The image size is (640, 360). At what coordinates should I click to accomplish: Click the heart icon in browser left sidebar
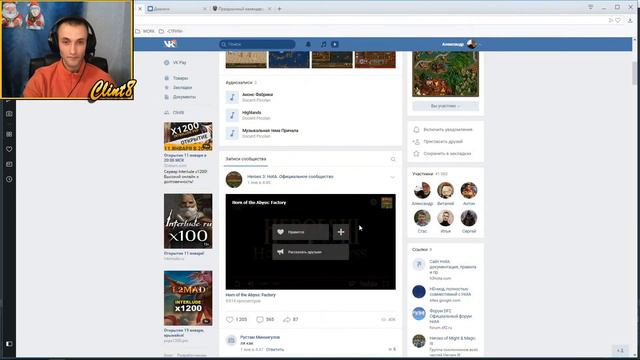[9, 149]
